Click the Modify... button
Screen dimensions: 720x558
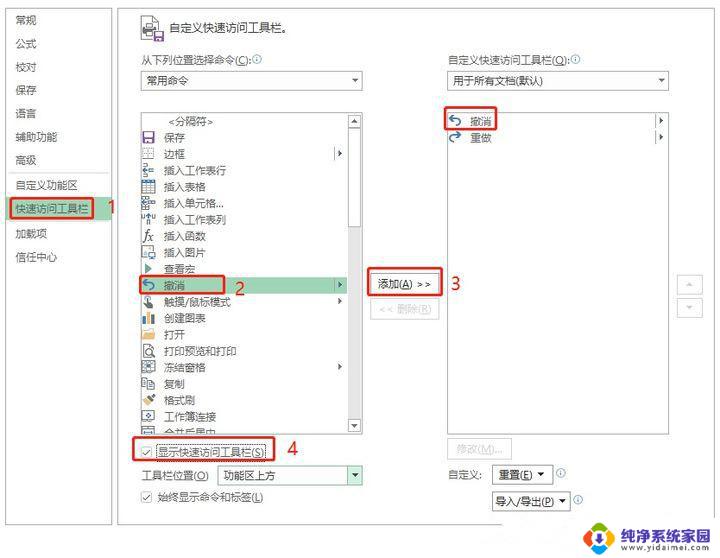[x=479, y=449]
